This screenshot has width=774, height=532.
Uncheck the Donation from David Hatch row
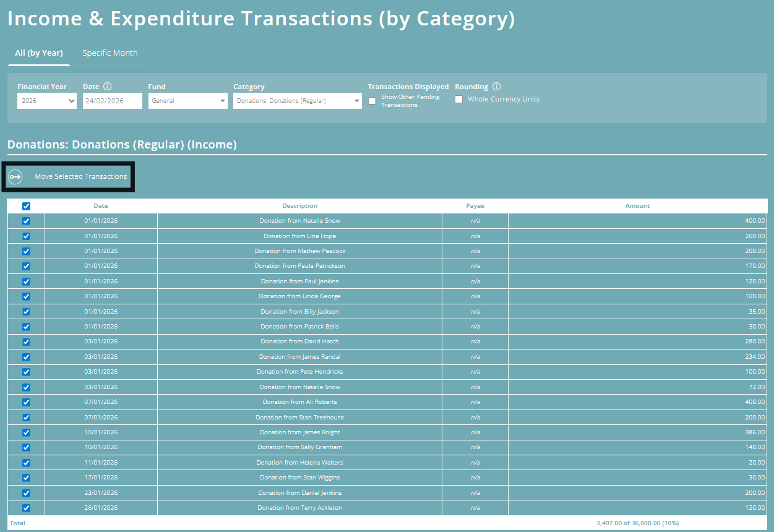[25, 341]
